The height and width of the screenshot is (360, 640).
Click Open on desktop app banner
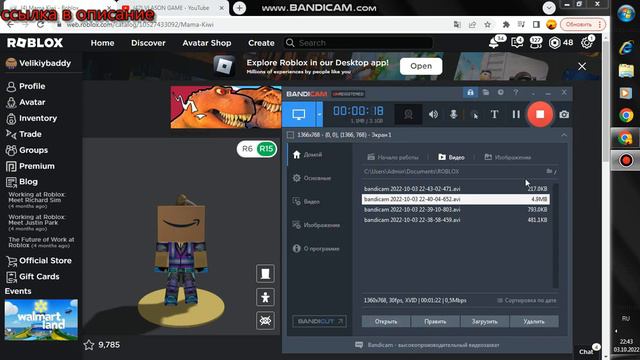(421, 66)
